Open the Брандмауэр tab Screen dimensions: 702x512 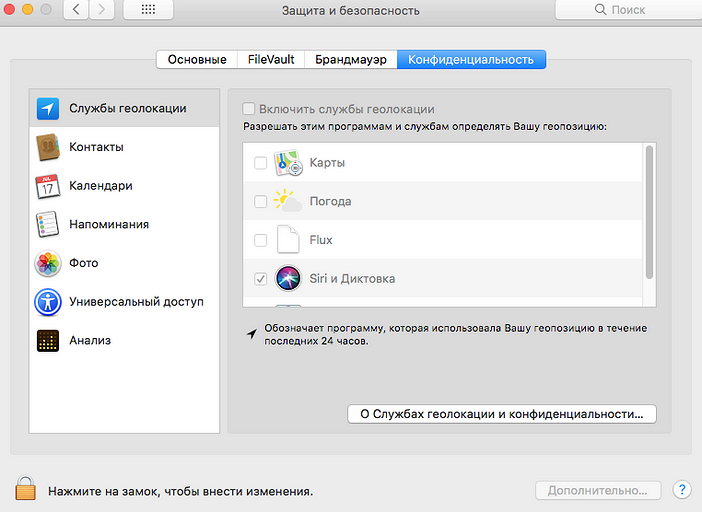point(350,59)
